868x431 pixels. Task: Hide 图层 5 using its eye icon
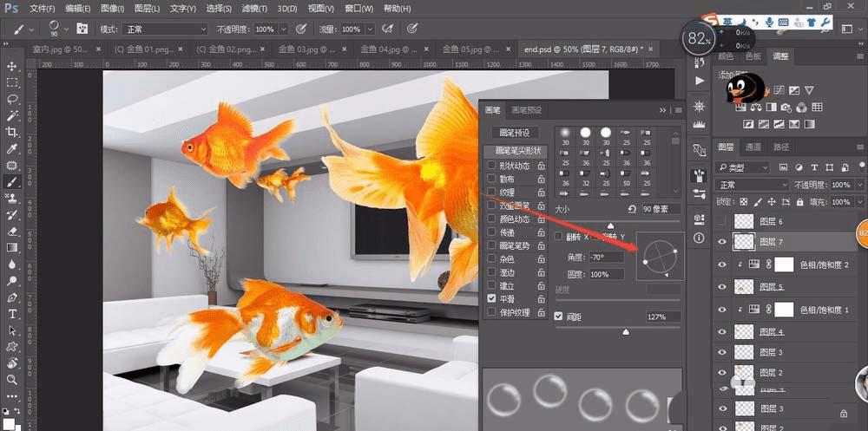pyautogui.click(x=722, y=286)
